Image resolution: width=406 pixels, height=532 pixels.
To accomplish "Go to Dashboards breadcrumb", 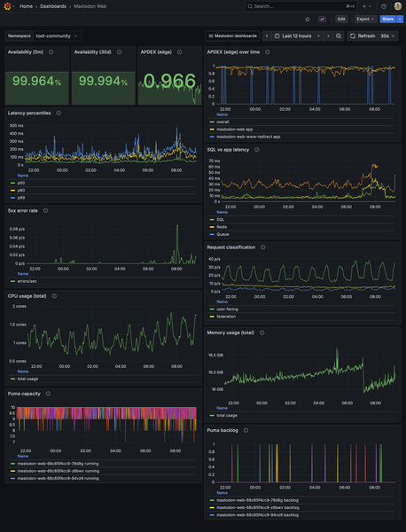I will [x=53, y=6].
